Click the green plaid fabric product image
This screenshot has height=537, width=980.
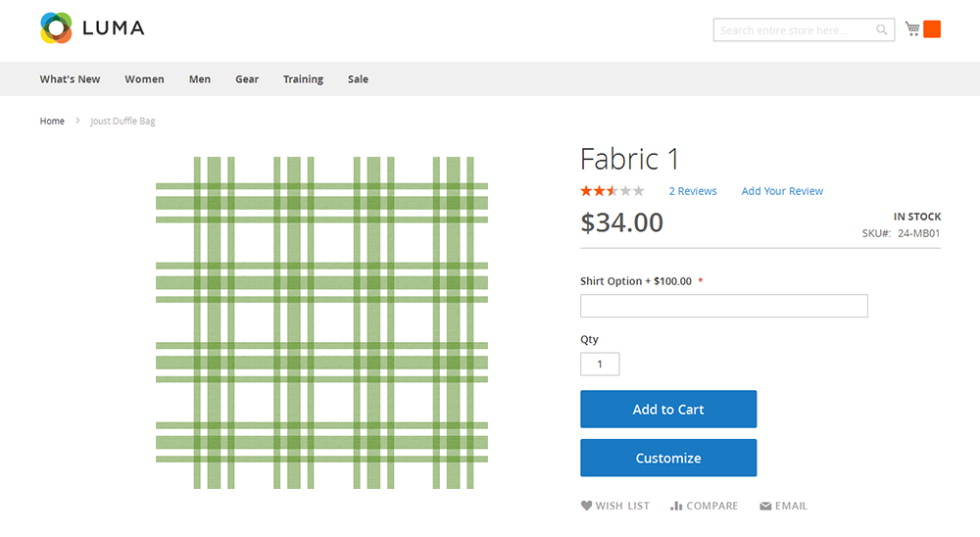point(321,322)
